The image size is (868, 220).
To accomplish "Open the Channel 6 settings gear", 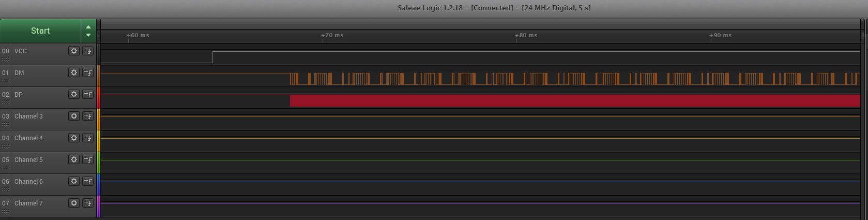I will [74, 181].
